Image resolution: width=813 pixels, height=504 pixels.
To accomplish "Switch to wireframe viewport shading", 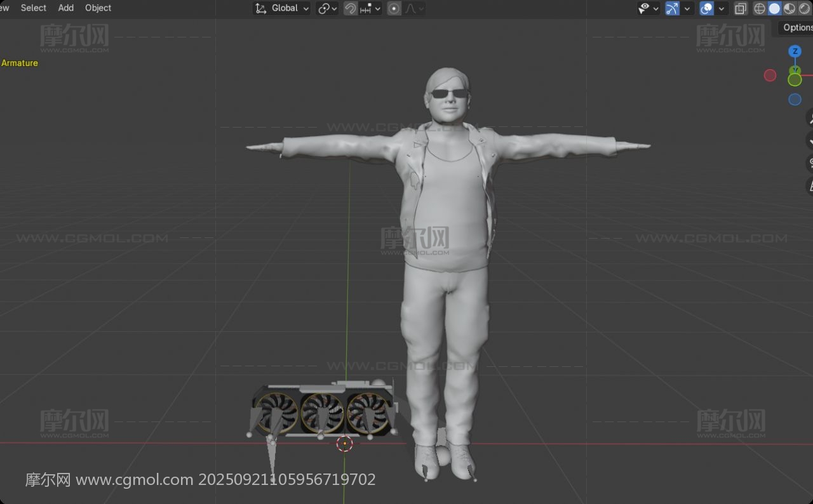I will 760,8.
